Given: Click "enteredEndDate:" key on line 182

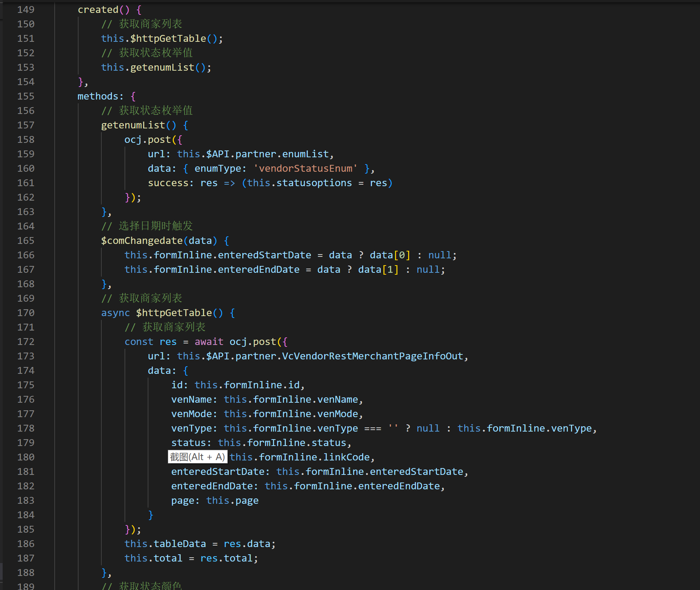Looking at the screenshot, I should pyautogui.click(x=215, y=486).
